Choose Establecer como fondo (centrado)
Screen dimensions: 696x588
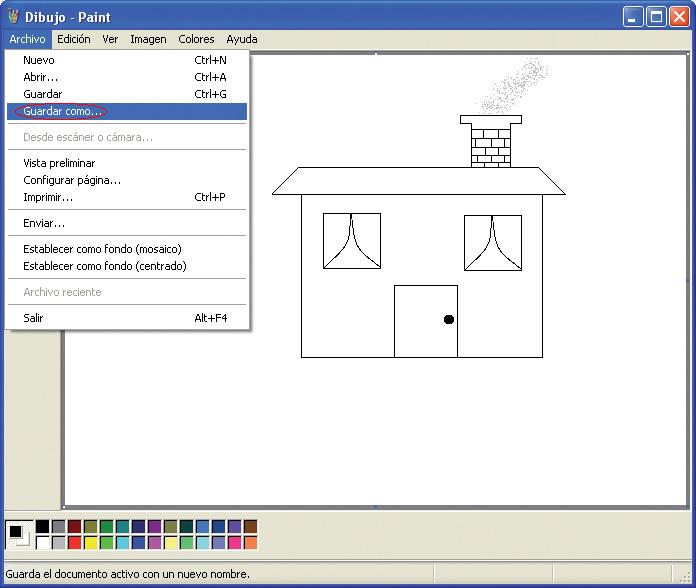(x=127, y=266)
